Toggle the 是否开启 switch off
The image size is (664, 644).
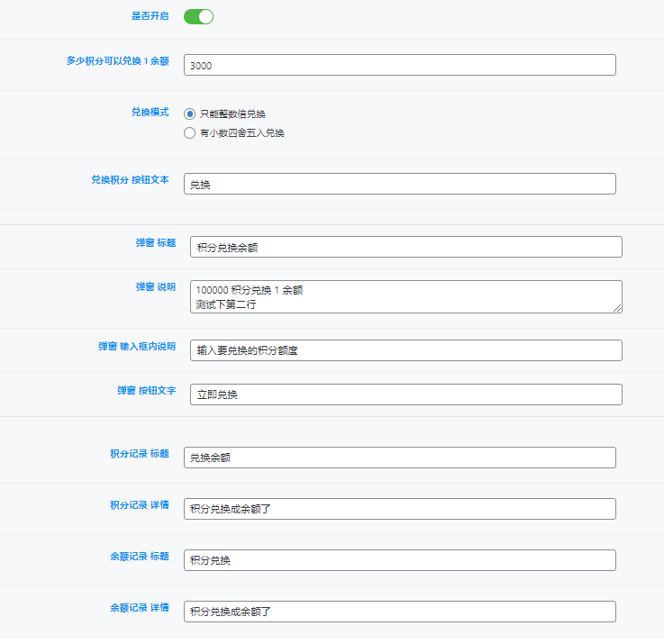(198, 16)
